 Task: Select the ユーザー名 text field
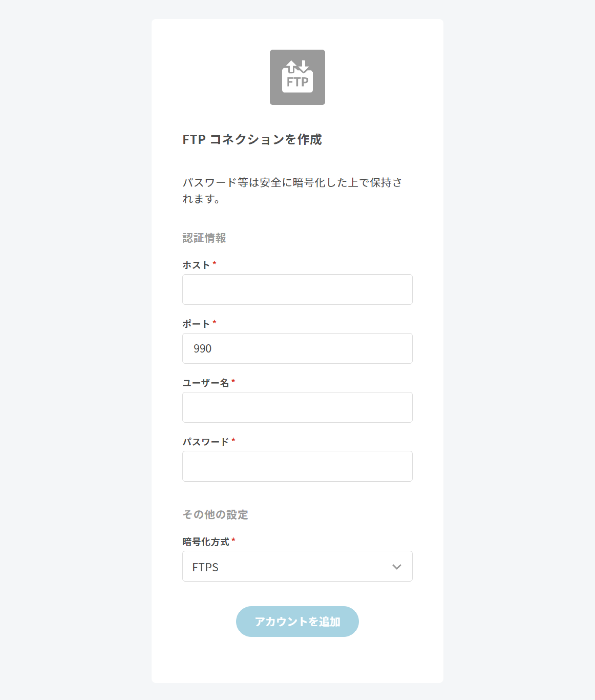297,407
